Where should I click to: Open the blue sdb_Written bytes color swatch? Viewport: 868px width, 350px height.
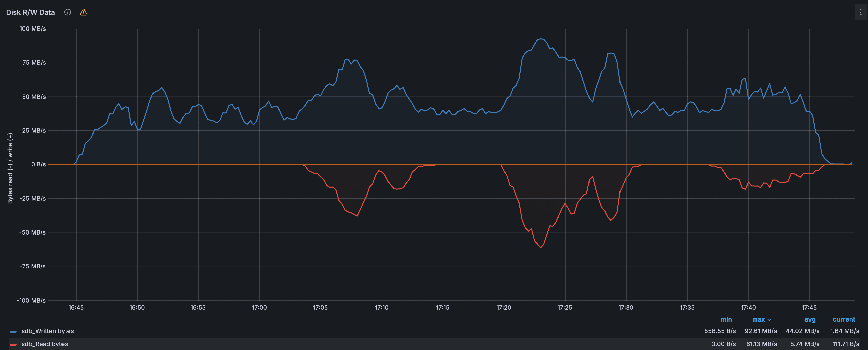pyautogui.click(x=13, y=331)
